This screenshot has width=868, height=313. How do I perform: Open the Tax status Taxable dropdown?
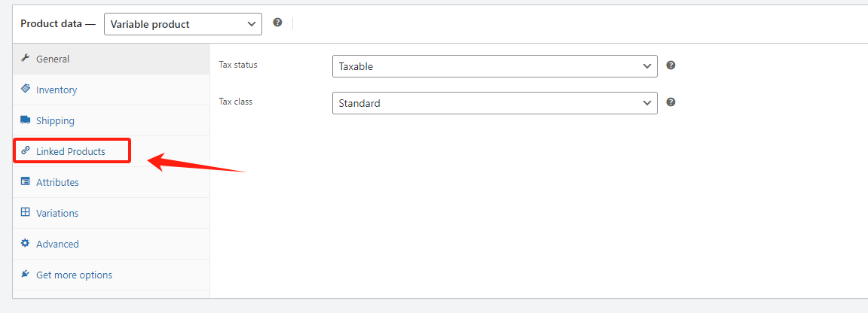494,66
